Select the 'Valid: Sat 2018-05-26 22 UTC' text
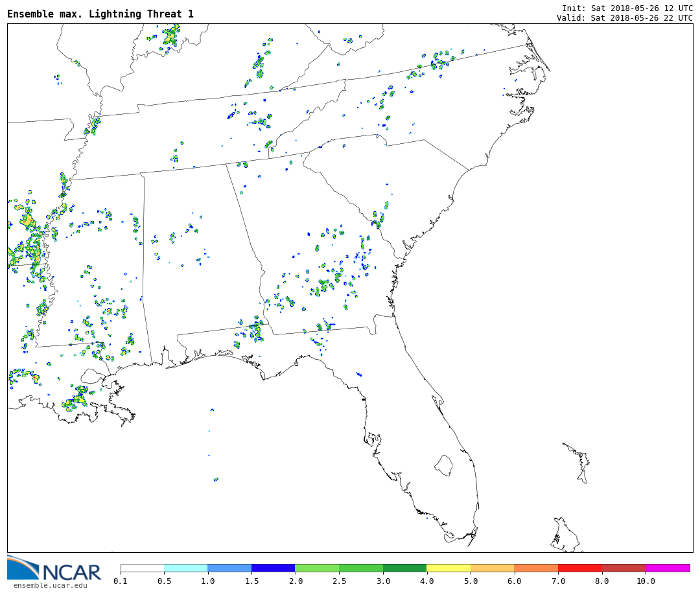700x593 pixels. coord(624,18)
